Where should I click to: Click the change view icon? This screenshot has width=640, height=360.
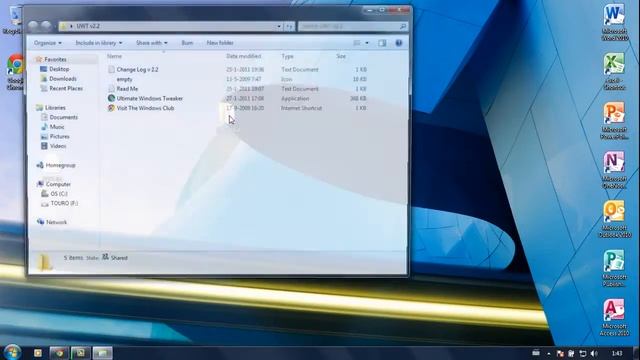click(x=357, y=43)
